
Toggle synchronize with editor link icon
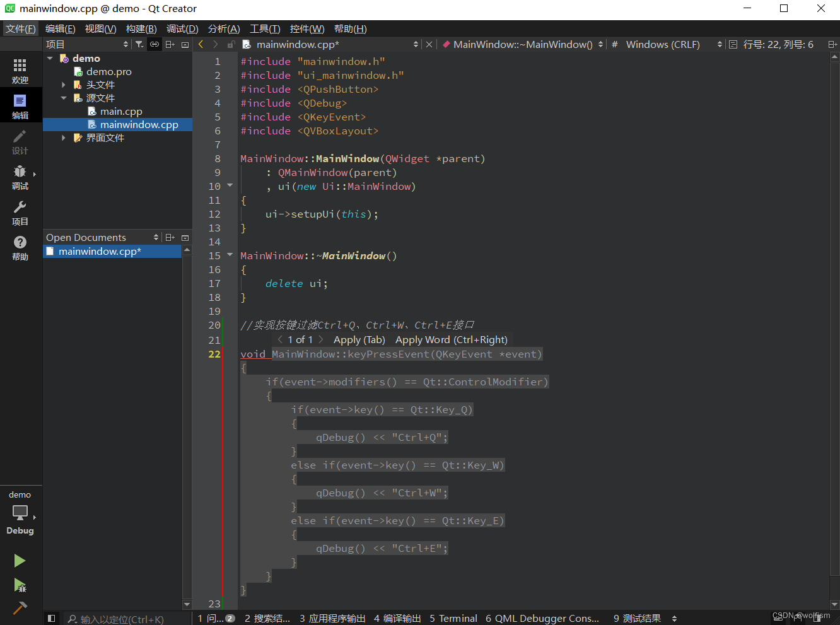point(155,44)
